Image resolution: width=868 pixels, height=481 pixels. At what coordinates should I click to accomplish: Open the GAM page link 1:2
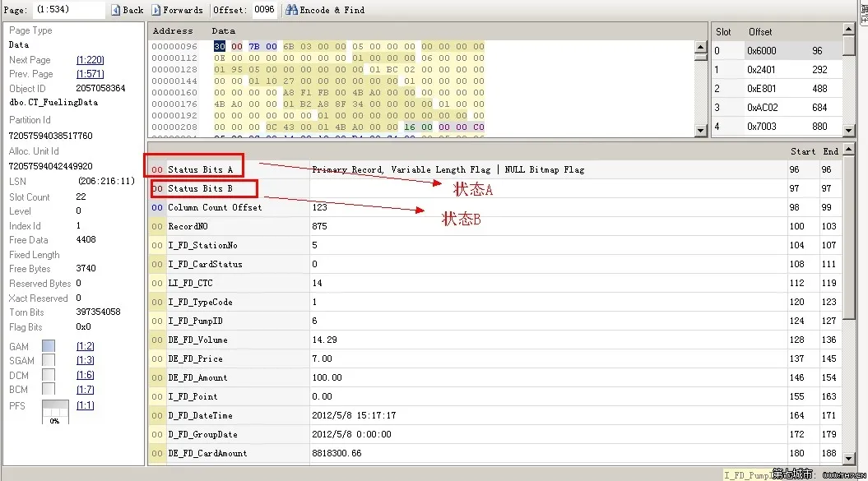point(86,346)
